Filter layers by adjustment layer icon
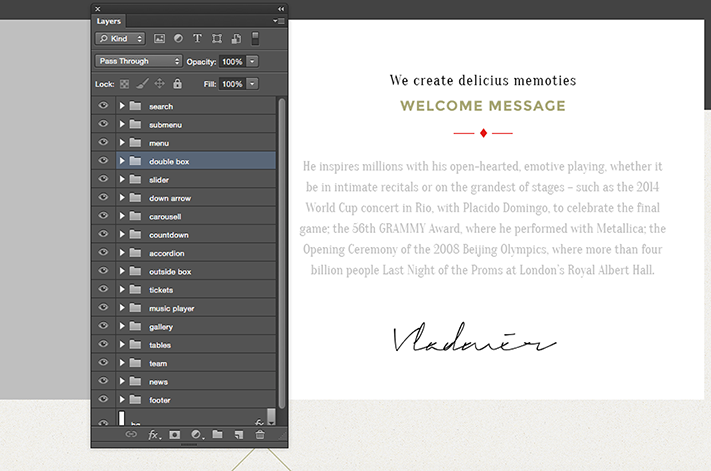This screenshot has height=471, width=711. tap(178, 39)
